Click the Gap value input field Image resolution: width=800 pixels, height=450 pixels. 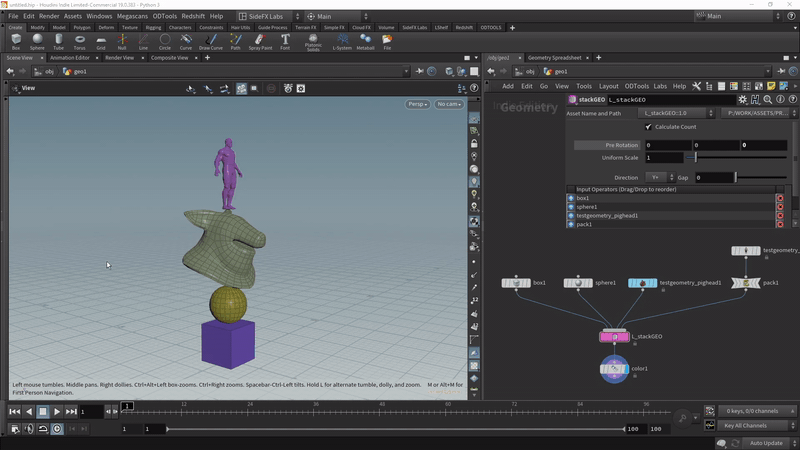click(713, 177)
